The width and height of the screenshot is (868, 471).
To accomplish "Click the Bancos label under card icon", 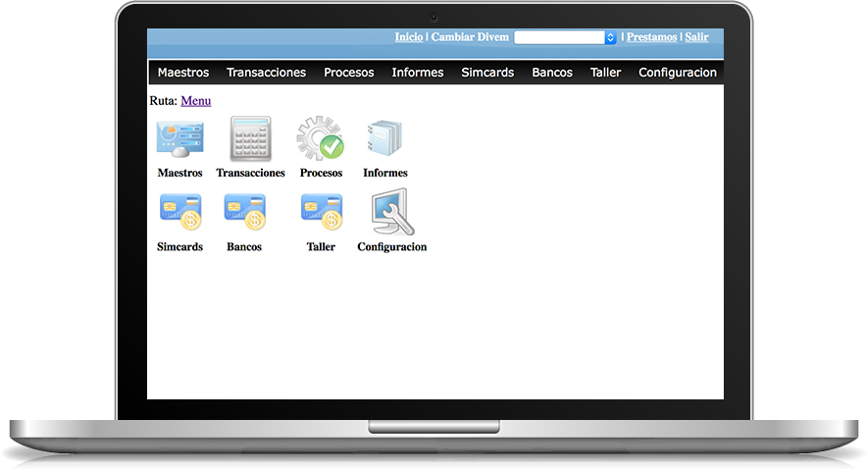I will tap(244, 246).
